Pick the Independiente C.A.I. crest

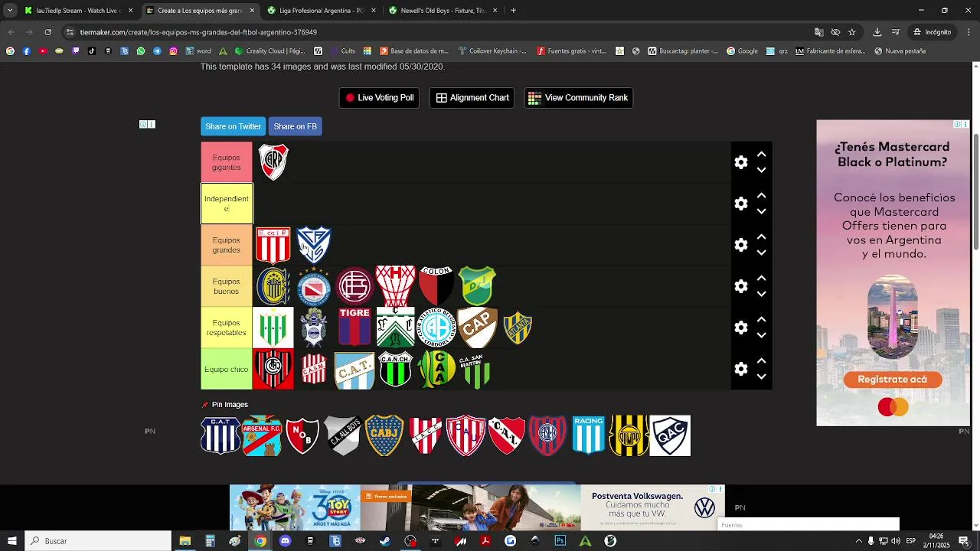(507, 435)
